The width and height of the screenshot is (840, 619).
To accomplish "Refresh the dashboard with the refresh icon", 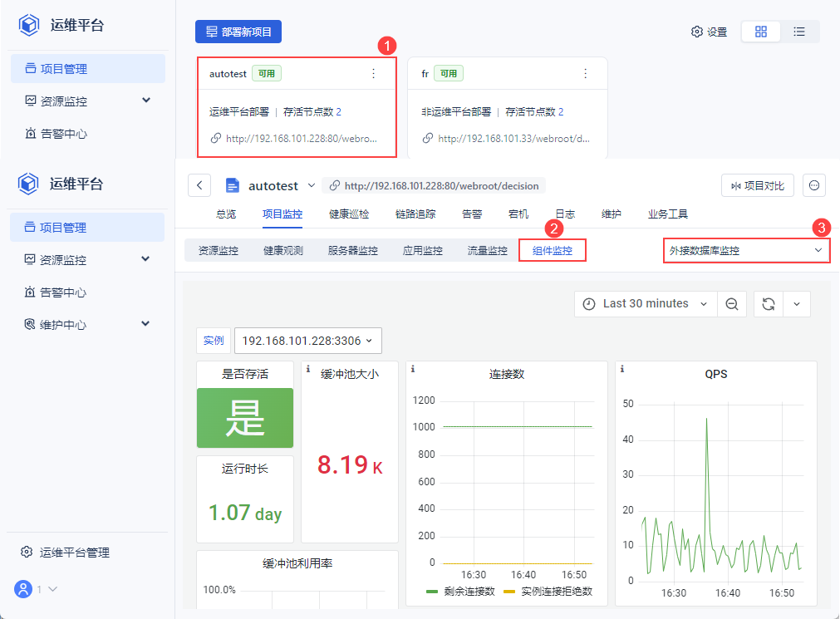I will (769, 304).
